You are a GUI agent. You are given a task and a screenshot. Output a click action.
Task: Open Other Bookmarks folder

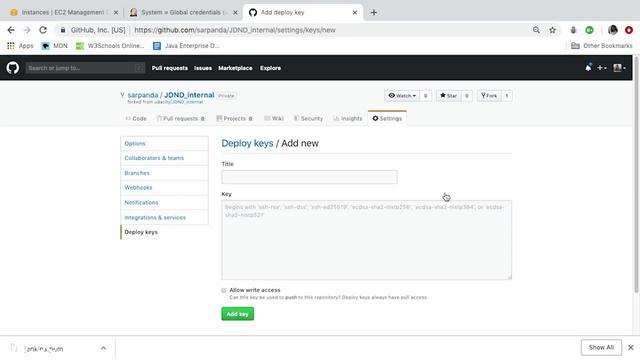[601, 46]
